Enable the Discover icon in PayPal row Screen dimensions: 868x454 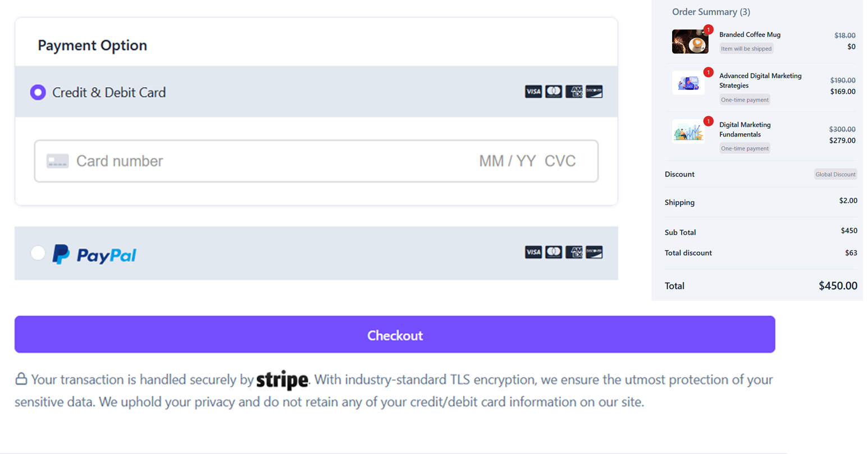593,252
